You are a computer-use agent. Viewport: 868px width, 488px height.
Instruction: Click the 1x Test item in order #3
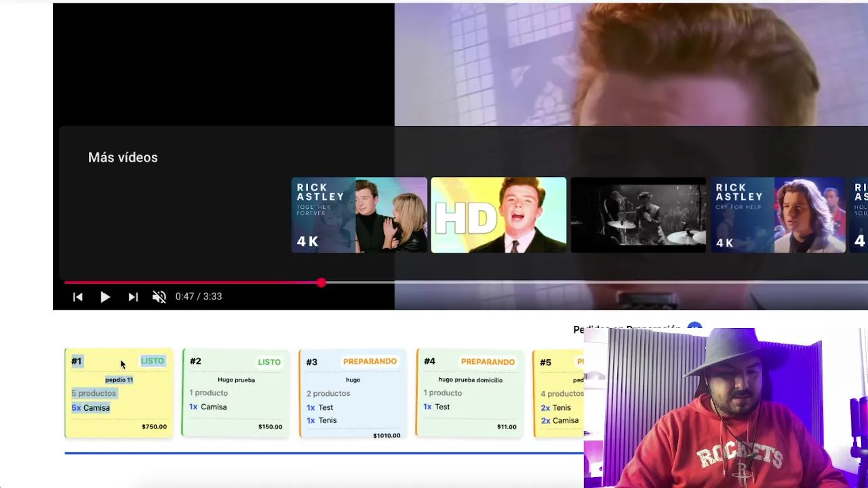click(x=319, y=407)
